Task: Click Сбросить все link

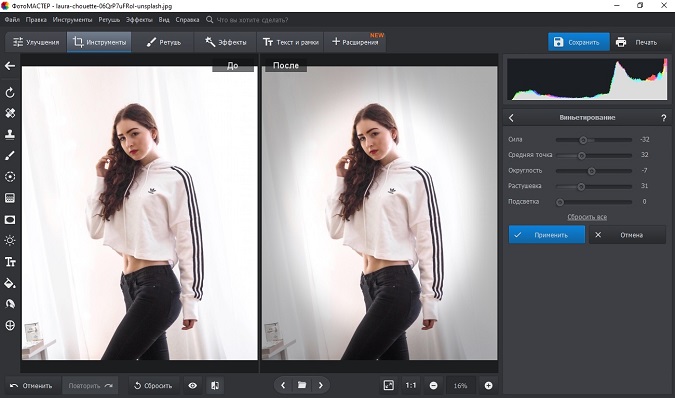Action: point(587,217)
